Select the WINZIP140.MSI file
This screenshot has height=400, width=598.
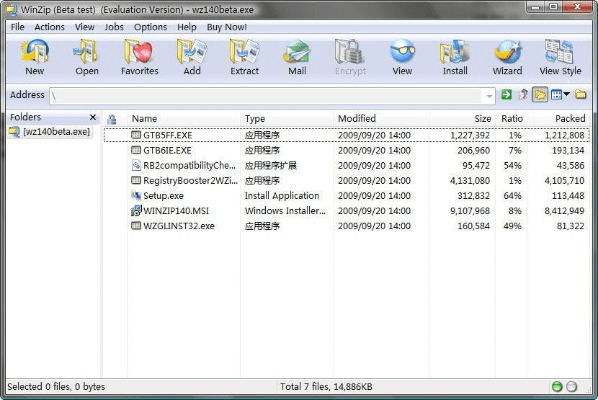[x=176, y=211]
